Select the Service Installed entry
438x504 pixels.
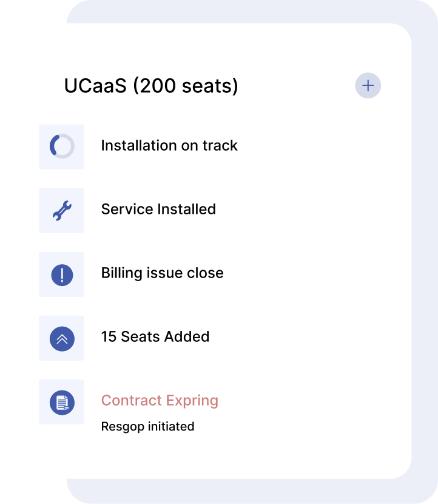point(158,209)
